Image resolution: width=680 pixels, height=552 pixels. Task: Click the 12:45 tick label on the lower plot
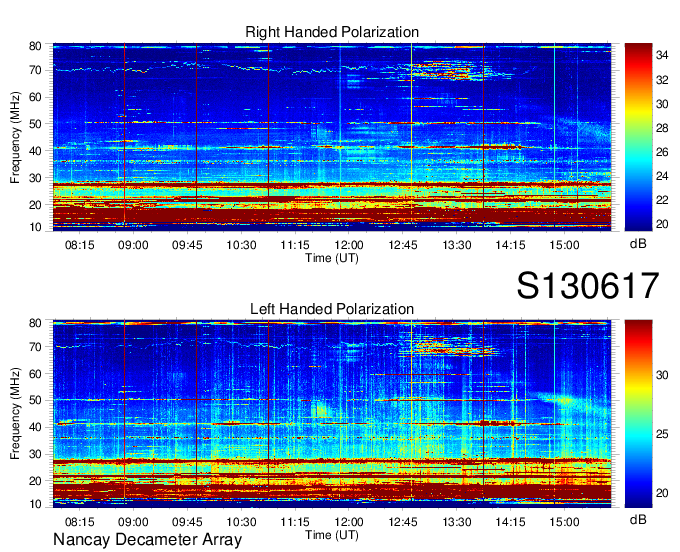[403, 522]
